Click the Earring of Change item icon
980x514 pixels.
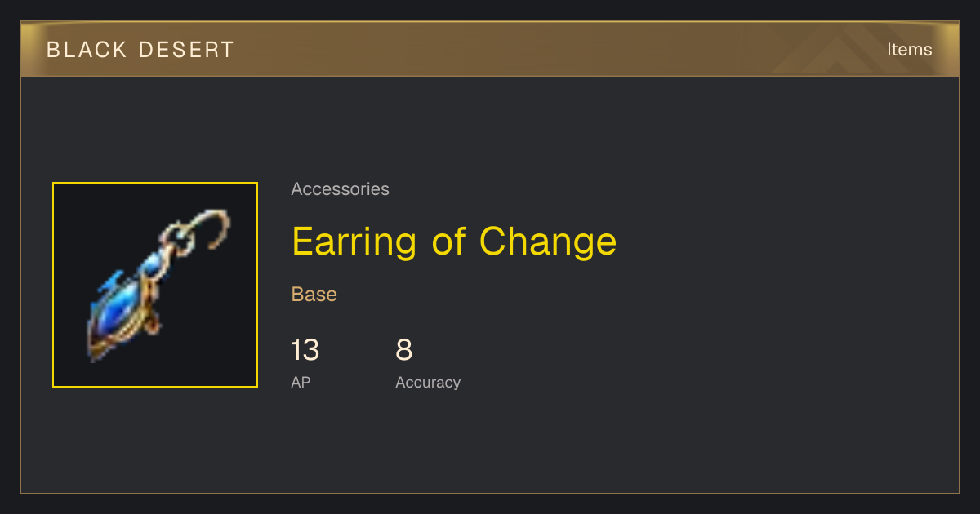click(155, 285)
